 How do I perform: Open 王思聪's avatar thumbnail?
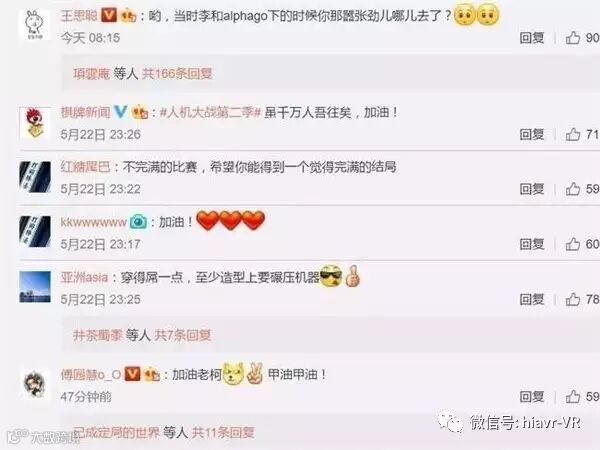[35, 24]
